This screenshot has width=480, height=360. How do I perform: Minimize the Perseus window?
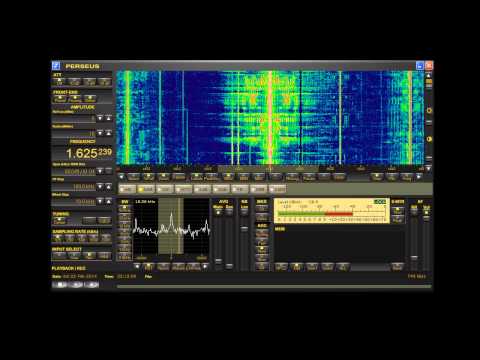pyautogui.click(x=420, y=66)
